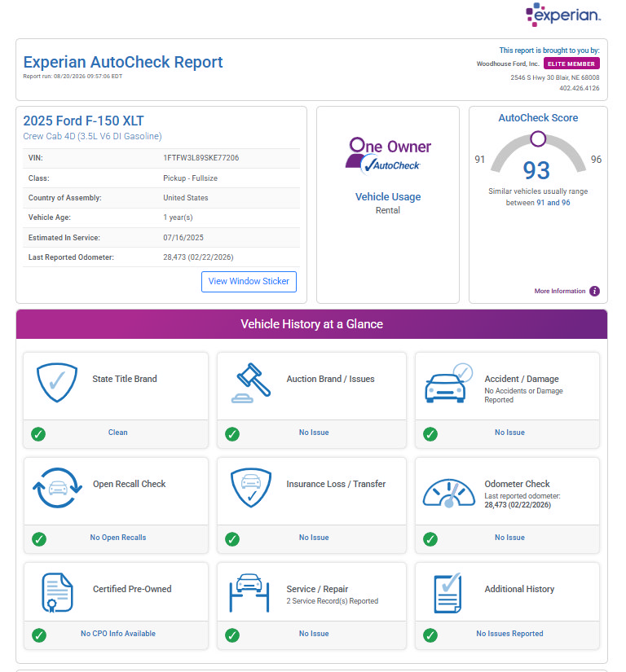This screenshot has width=626, height=672.
Task: Click the VIN value 1FTFW3L89SKE77206
Action: [x=201, y=158]
